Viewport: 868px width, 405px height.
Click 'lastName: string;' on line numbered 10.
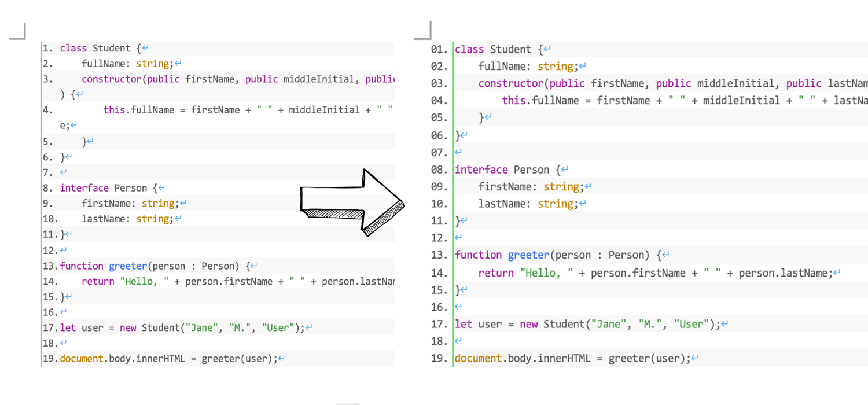pos(128,219)
